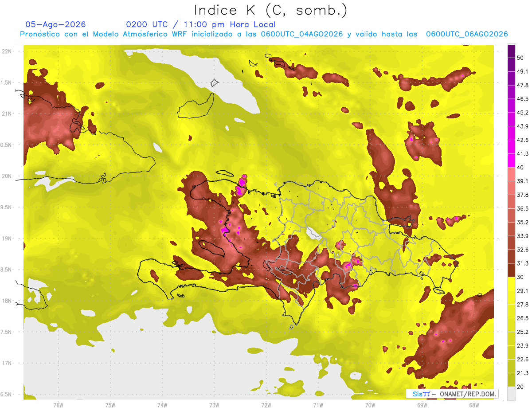Screen dimensions: 532x411
Task: Click the colorbar value '43.9'
Action: [x=523, y=126]
